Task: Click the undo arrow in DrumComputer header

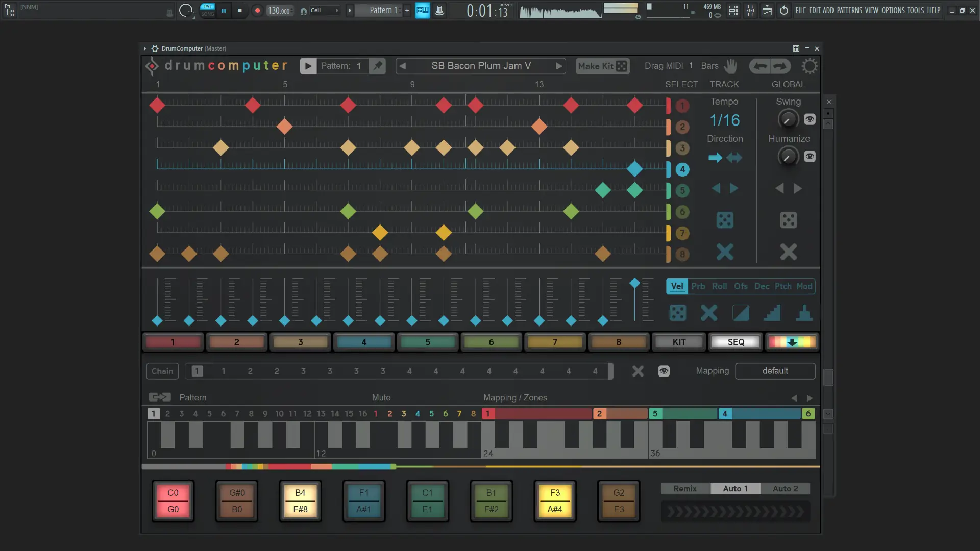Action: pyautogui.click(x=760, y=66)
